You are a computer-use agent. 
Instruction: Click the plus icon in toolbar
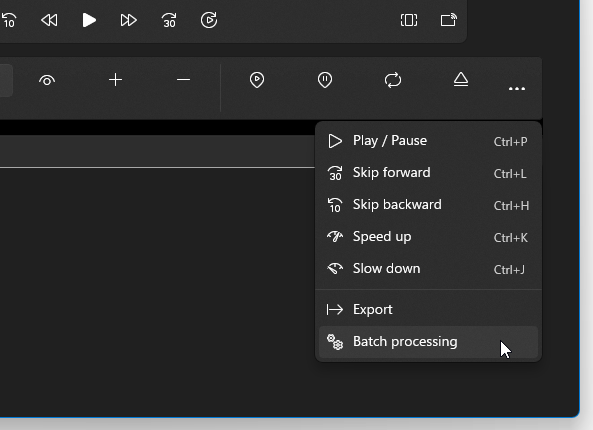tap(115, 80)
